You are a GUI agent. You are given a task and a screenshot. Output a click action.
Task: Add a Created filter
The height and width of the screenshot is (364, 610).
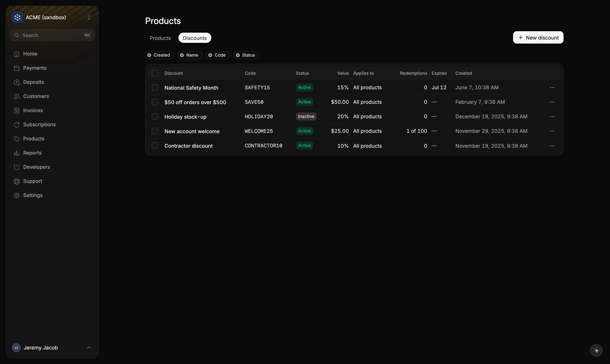click(x=159, y=55)
